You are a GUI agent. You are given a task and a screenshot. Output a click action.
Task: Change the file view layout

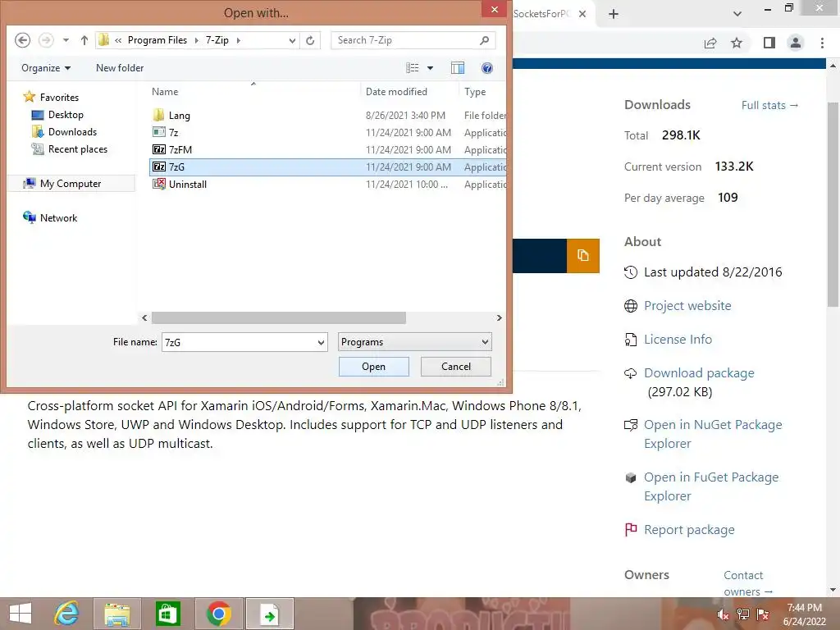pyautogui.click(x=413, y=68)
